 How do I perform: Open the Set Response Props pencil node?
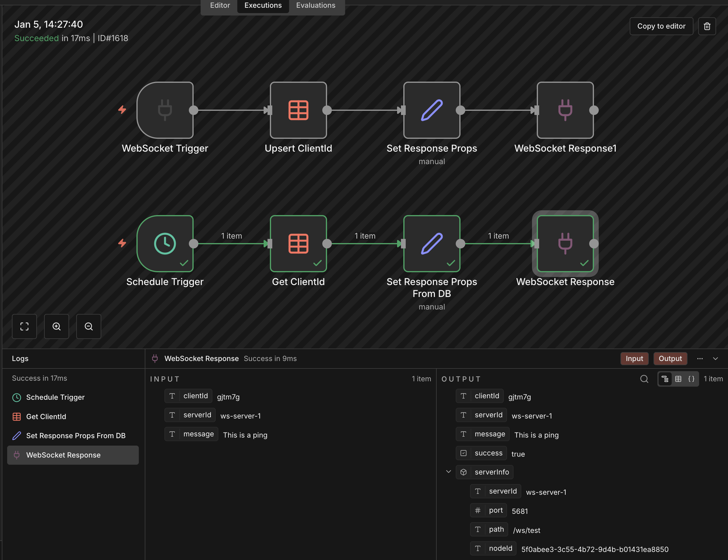(432, 110)
